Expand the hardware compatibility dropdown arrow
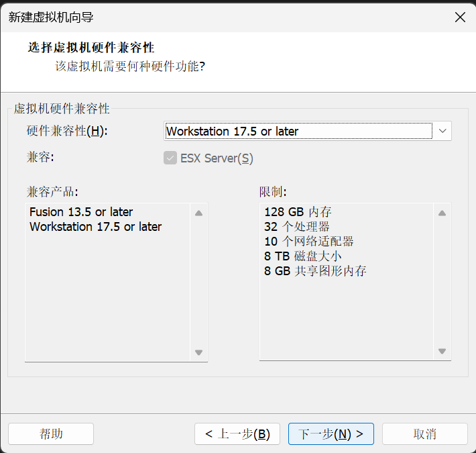Screen dimensions: 476x453 pos(442,131)
